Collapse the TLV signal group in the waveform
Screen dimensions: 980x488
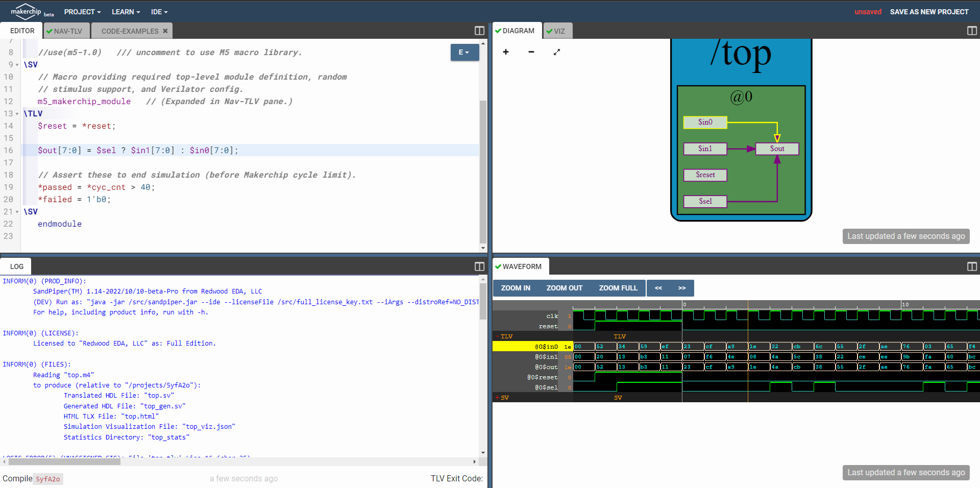tap(498, 336)
